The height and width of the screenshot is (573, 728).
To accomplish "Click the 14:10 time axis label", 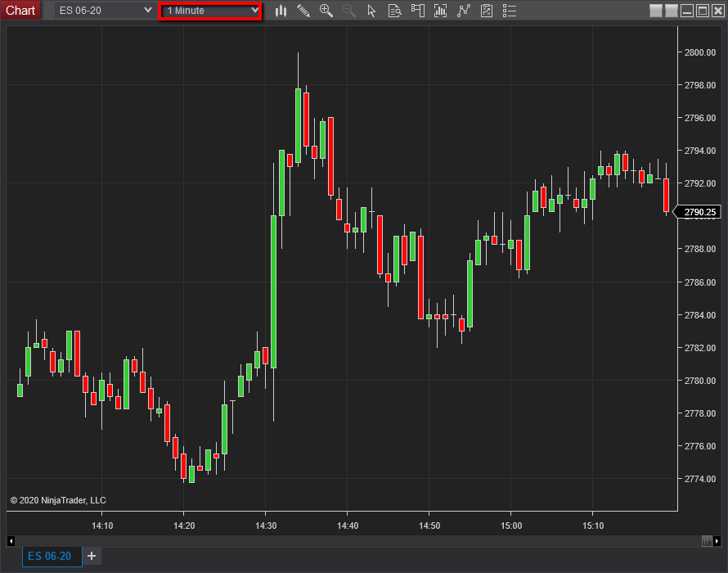I will coord(102,526).
